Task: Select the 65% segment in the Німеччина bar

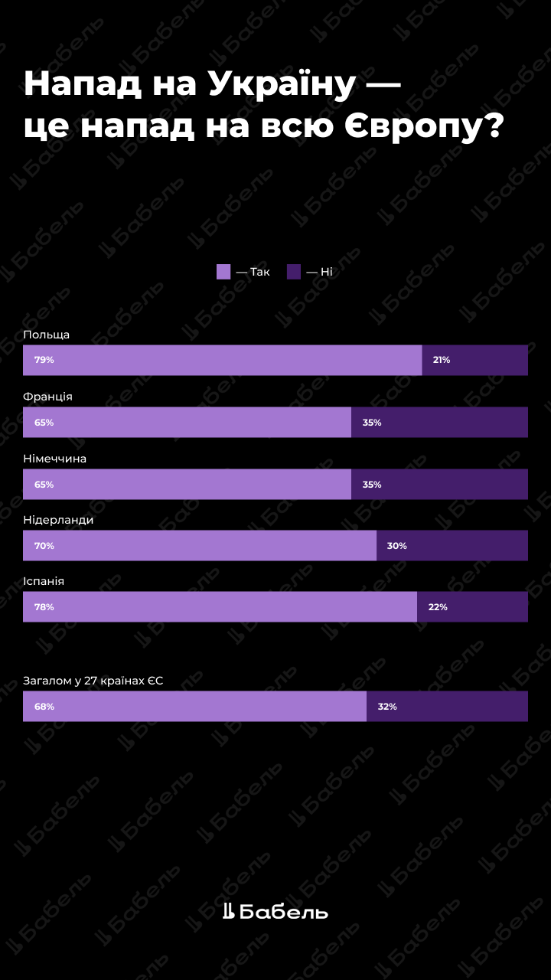Action: pos(187,484)
